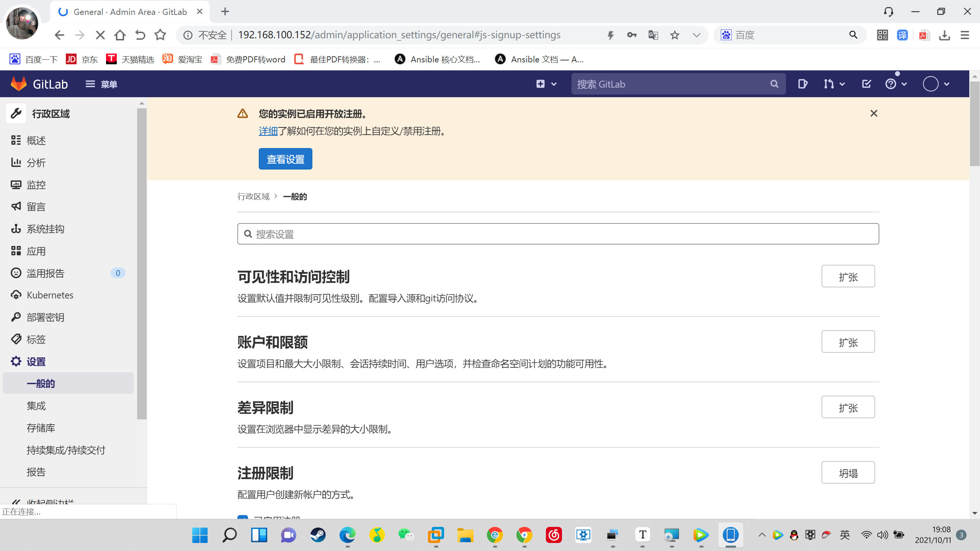Open Steam from the taskbar
Viewport: 980px width, 551px height.
point(318,535)
